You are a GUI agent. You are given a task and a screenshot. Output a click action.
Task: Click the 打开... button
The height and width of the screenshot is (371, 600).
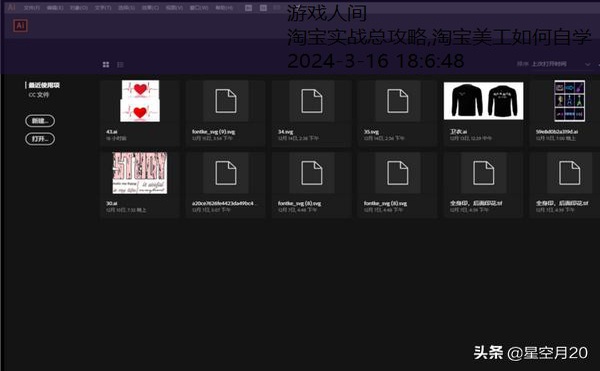point(40,138)
